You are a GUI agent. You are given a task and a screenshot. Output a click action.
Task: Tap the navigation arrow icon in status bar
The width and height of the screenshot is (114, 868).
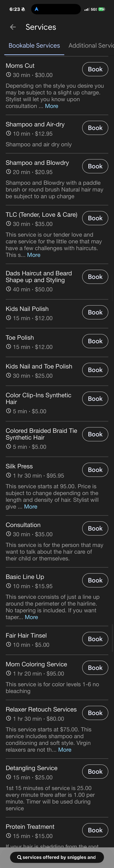click(36, 9)
